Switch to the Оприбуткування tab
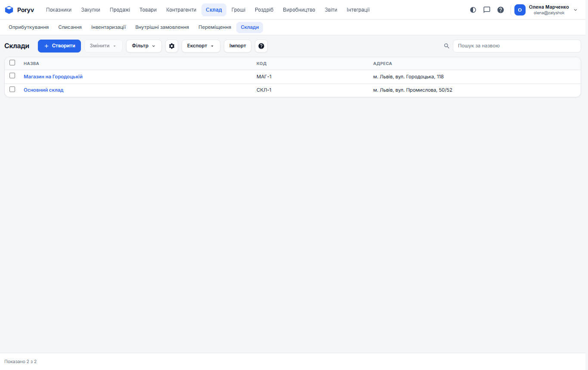Screen dimensions: 588x370 (29, 28)
